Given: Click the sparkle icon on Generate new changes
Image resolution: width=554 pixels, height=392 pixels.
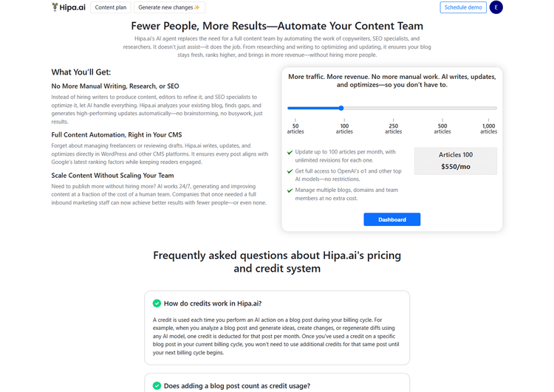Looking at the screenshot, I should click(196, 7).
